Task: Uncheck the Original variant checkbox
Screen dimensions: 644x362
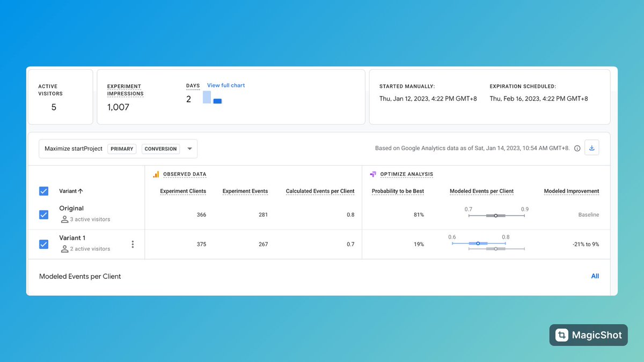Action: [x=44, y=215]
